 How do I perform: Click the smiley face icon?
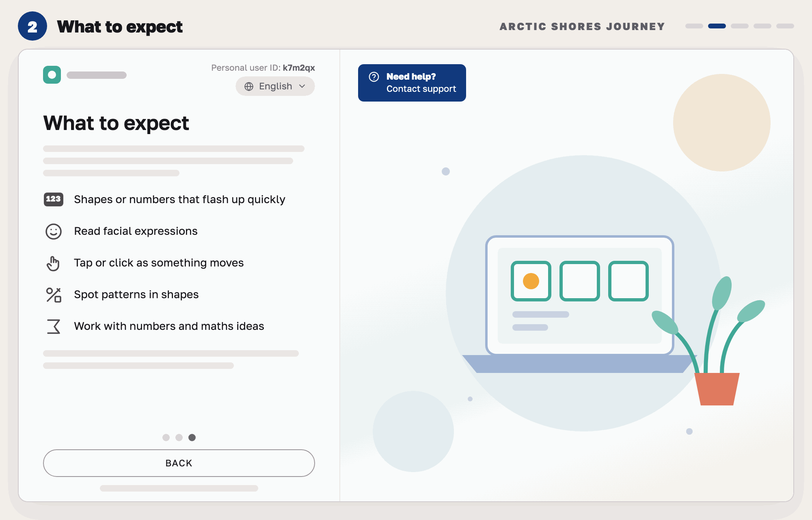[x=54, y=231]
